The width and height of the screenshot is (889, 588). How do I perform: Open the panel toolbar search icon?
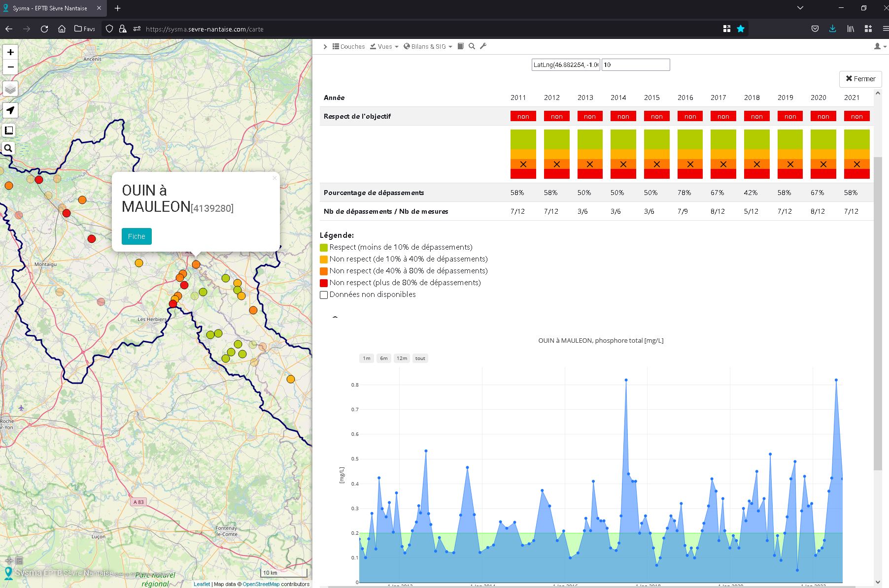coord(472,46)
